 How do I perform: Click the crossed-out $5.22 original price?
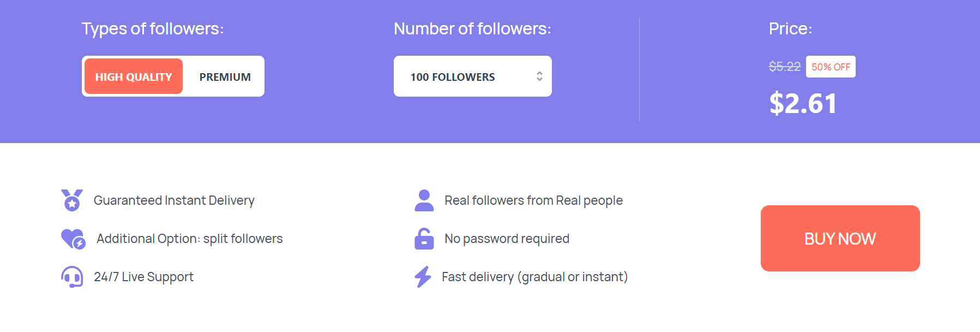click(784, 67)
